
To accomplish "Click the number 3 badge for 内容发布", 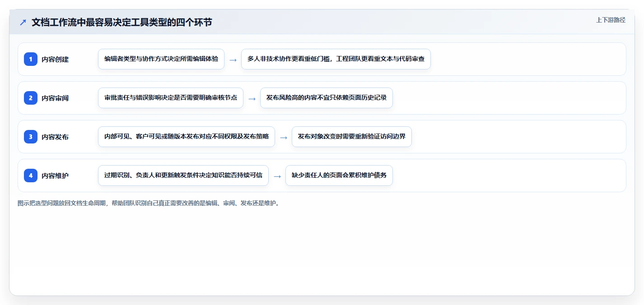I will tap(31, 137).
